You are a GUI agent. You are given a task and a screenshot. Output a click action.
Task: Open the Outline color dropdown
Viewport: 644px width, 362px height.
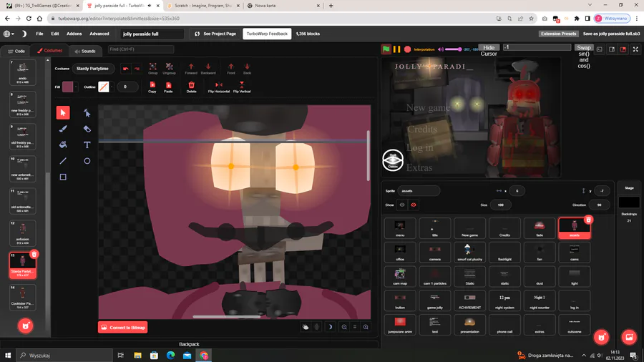[112, 87]
